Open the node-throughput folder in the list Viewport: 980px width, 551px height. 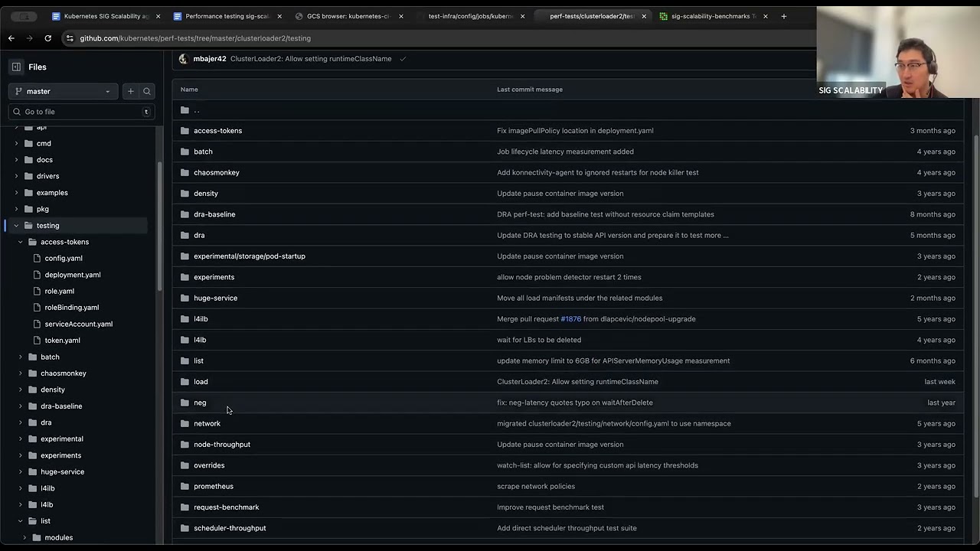[222, 445]
